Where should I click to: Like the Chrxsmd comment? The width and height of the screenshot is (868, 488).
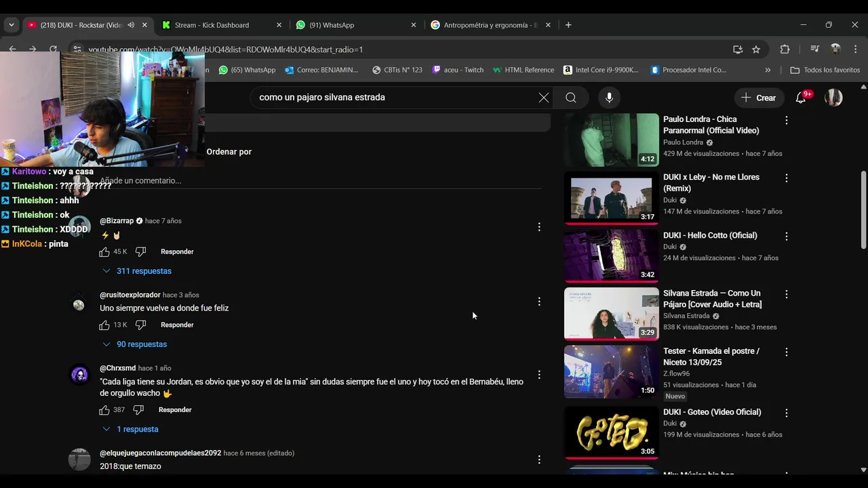pyautogui.click(x=104, y=409)
